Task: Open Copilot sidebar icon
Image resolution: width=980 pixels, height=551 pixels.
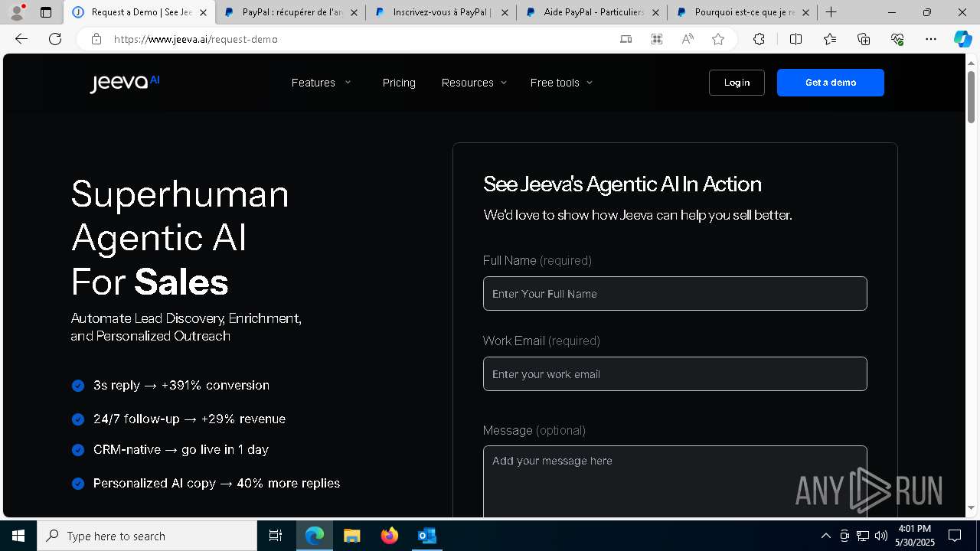Action: point(962,39)
